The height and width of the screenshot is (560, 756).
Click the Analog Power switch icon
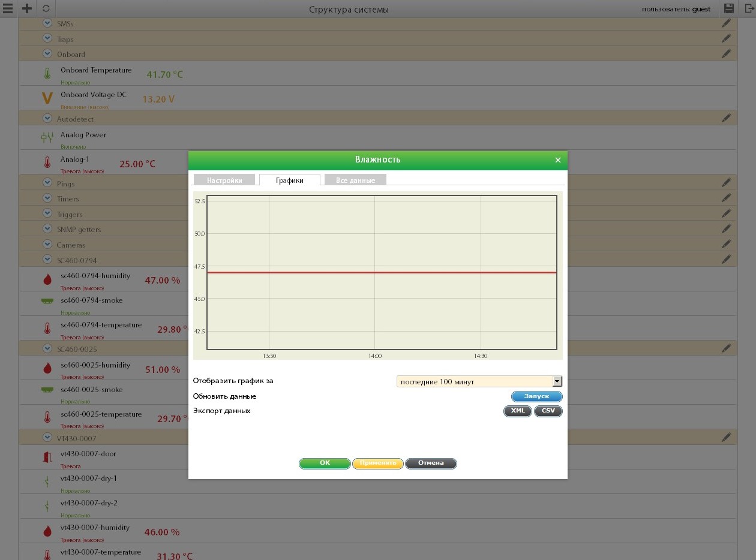(47, 138)
